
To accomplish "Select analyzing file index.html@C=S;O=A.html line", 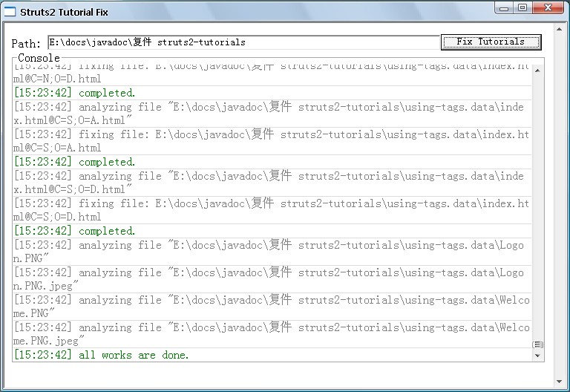I will pyautogui.click(x=272, y=114).
